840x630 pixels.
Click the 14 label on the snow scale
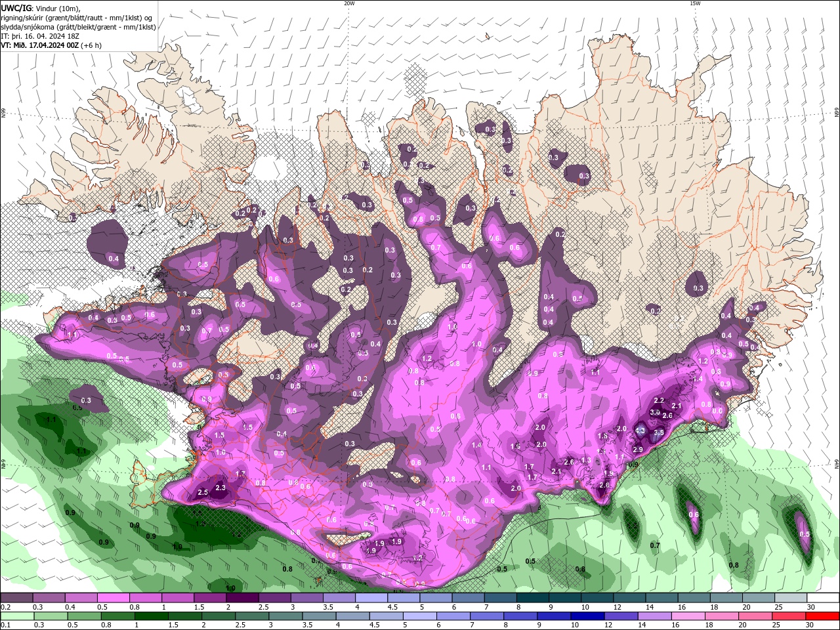coord(650,608)
